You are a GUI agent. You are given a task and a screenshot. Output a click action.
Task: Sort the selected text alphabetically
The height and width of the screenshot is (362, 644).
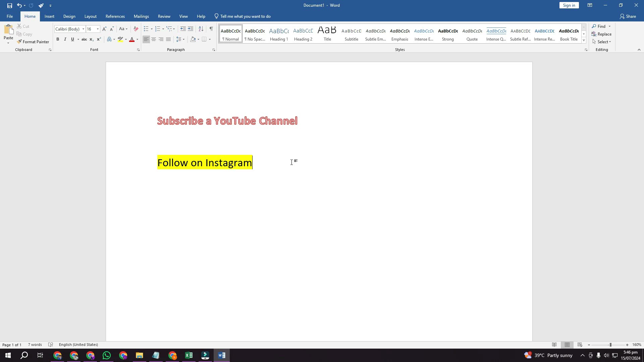pyautogui.click(x=201, y=29)
